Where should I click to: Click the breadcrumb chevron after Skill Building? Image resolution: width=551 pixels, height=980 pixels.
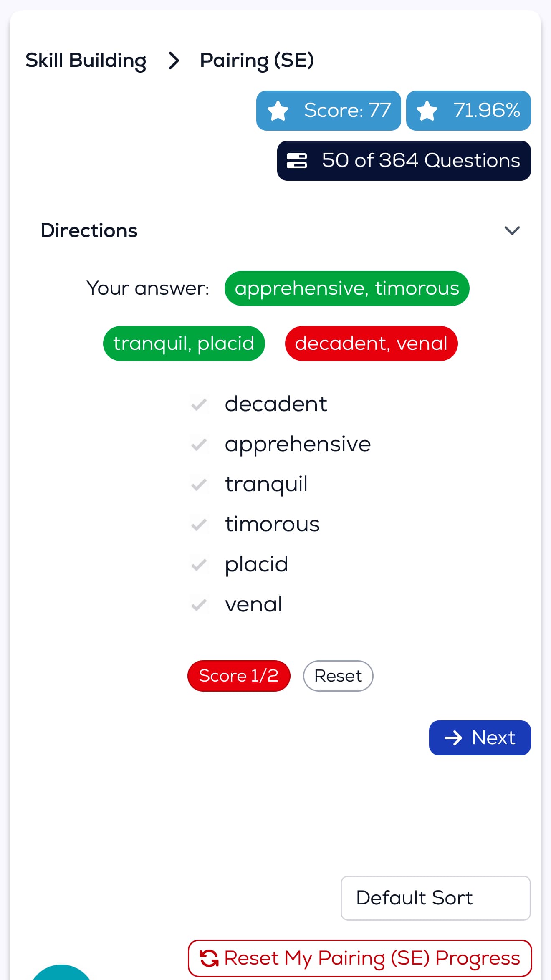tap(174, 61)
